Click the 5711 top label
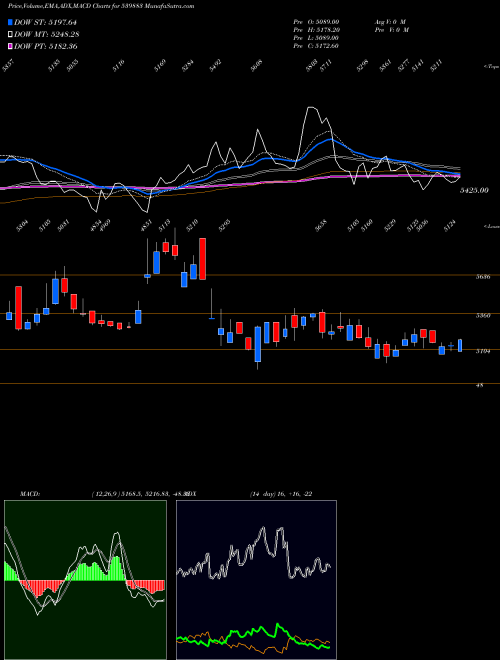The image size is (500, 660). tap(326, 66)
